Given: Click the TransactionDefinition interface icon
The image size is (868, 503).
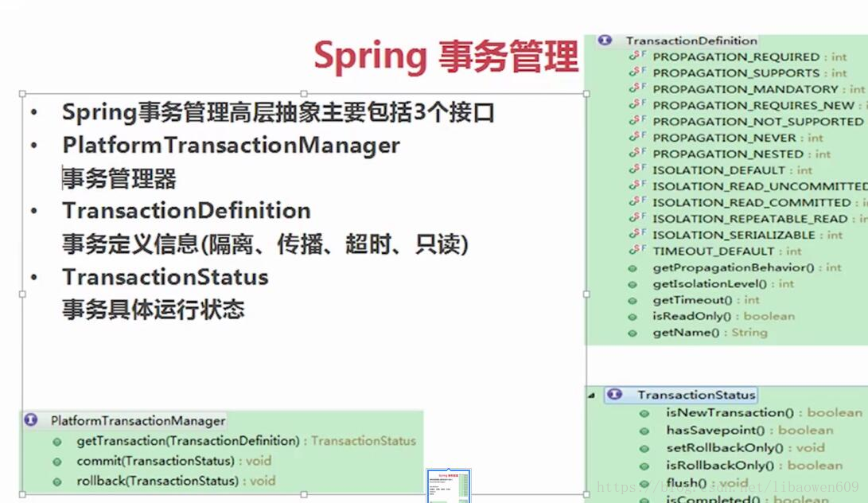Looking at the screenshot, I should 605,41.
